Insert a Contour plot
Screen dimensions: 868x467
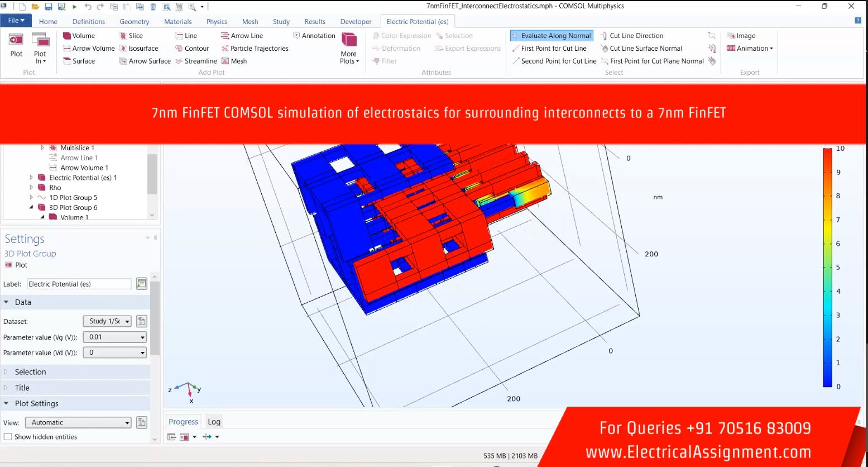[x=191, y=49]
